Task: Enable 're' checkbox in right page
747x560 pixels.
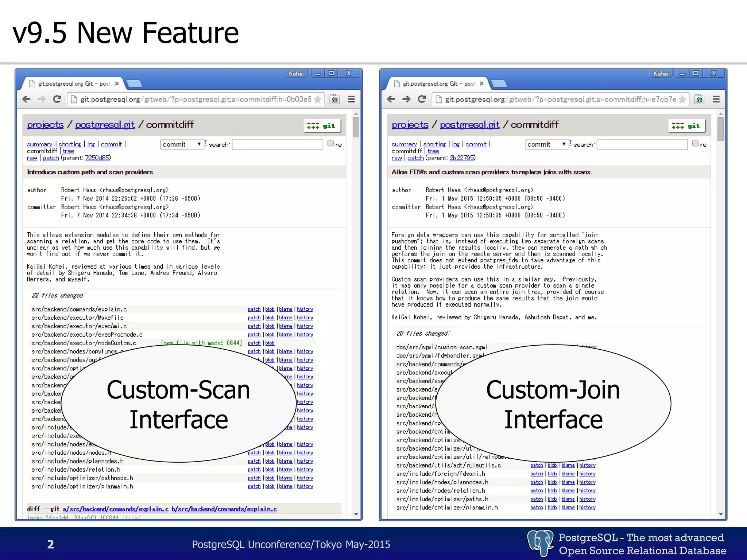Action: [x=695, y=144]
